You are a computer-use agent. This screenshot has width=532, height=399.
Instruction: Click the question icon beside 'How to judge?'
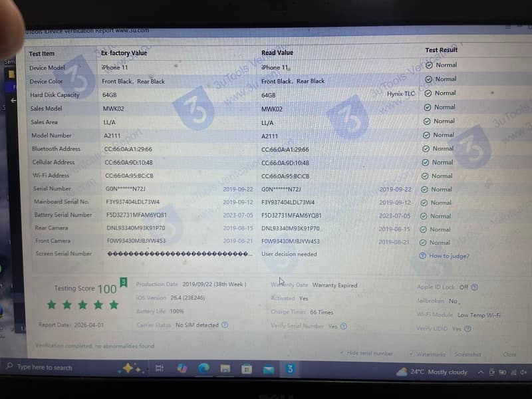[x=422, y=256]
